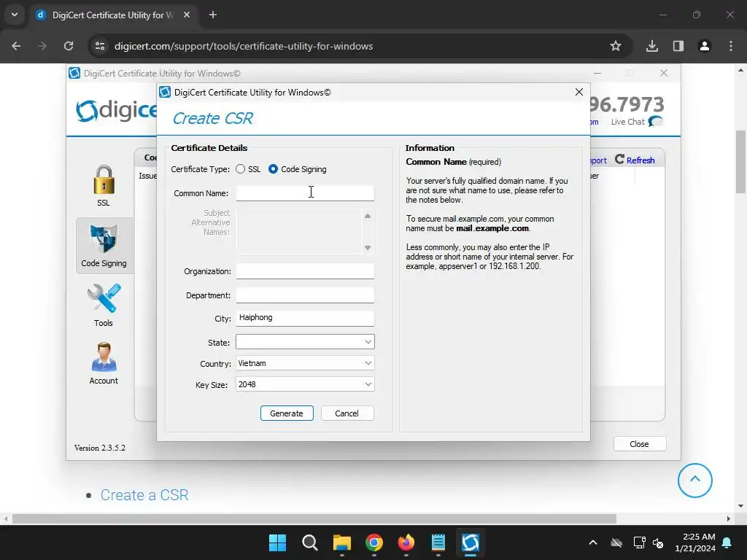Click the scroll-to-top circle button
747x560 pixels.
pos(695,481)
